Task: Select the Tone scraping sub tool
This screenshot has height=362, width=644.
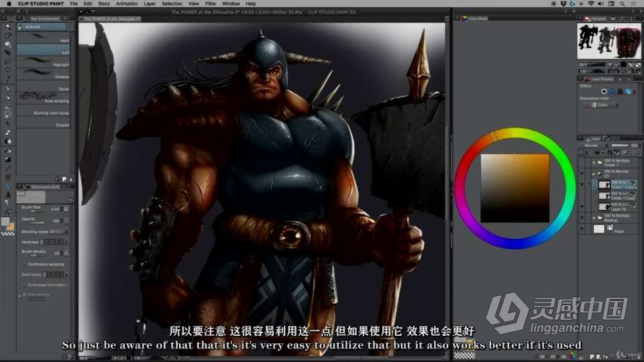Action: pyautogui.click(x=43, y=98)
